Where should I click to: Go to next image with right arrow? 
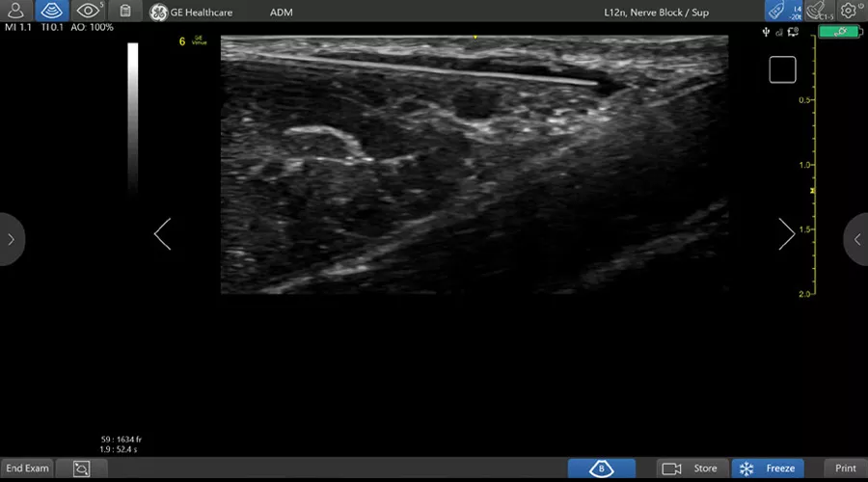click(787, 234)
